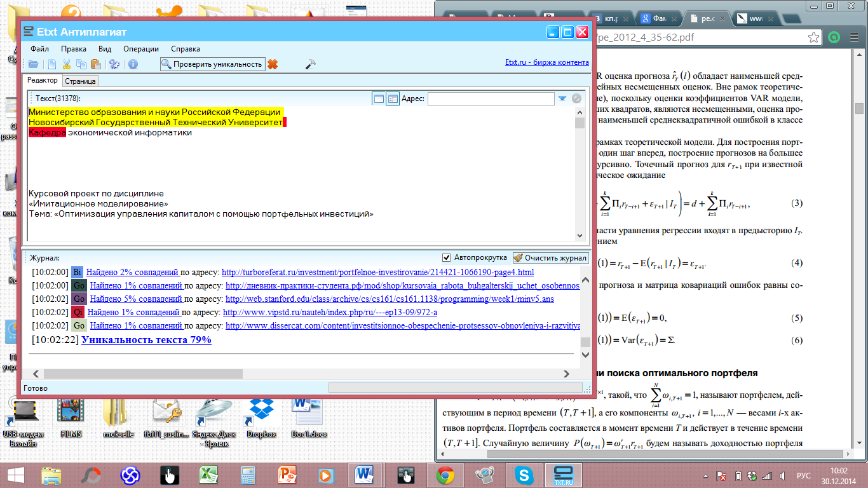
Task: Open the Уникальность текста 79% link
Action: coord(146,340)
